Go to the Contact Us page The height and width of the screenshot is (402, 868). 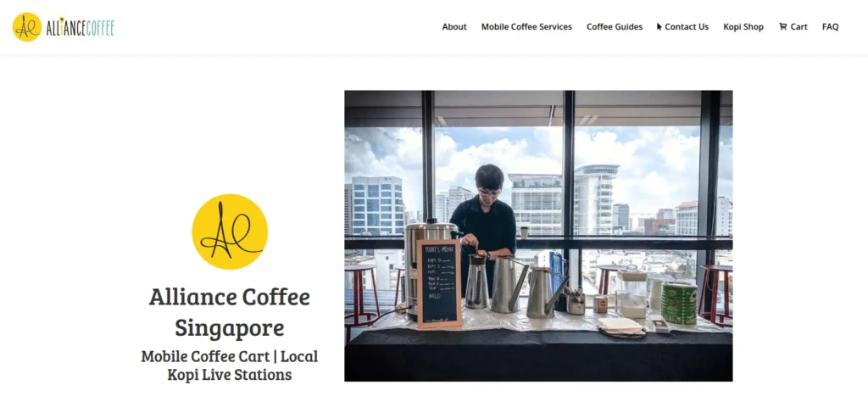(687, 26)
